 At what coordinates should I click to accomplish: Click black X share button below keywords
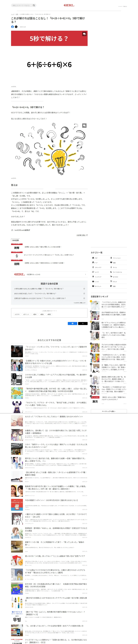pyautogui.click(x=83, y=324)
